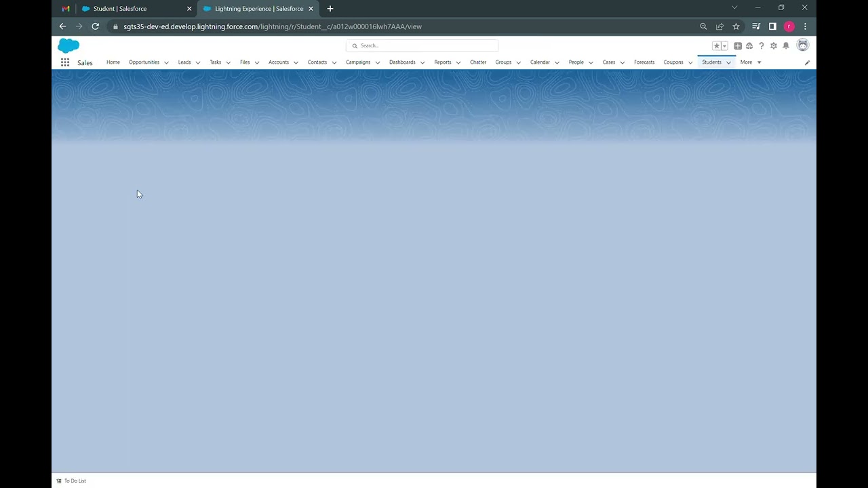The height and width of the screenshot is (488, 868).
Task: Open the Reports tab
Action: (443, 62)
